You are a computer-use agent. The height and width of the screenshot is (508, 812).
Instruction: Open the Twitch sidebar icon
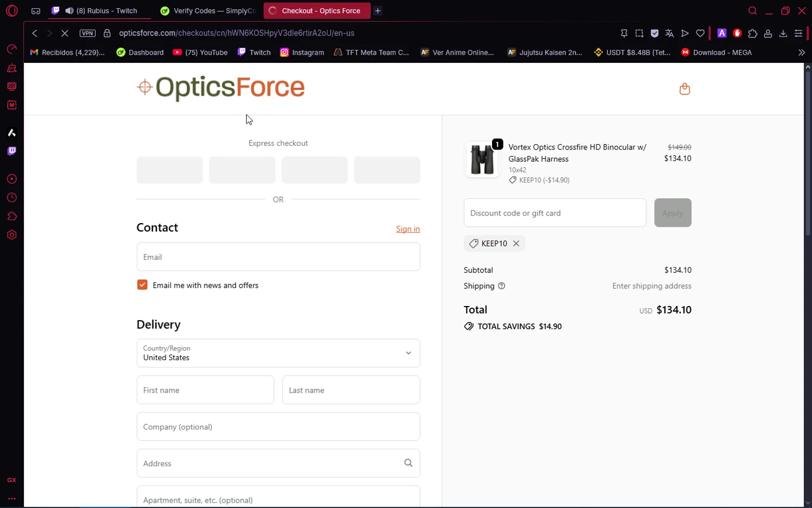11,151
